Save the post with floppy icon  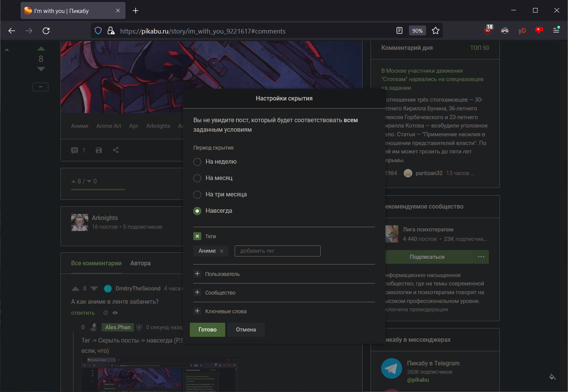99,150
